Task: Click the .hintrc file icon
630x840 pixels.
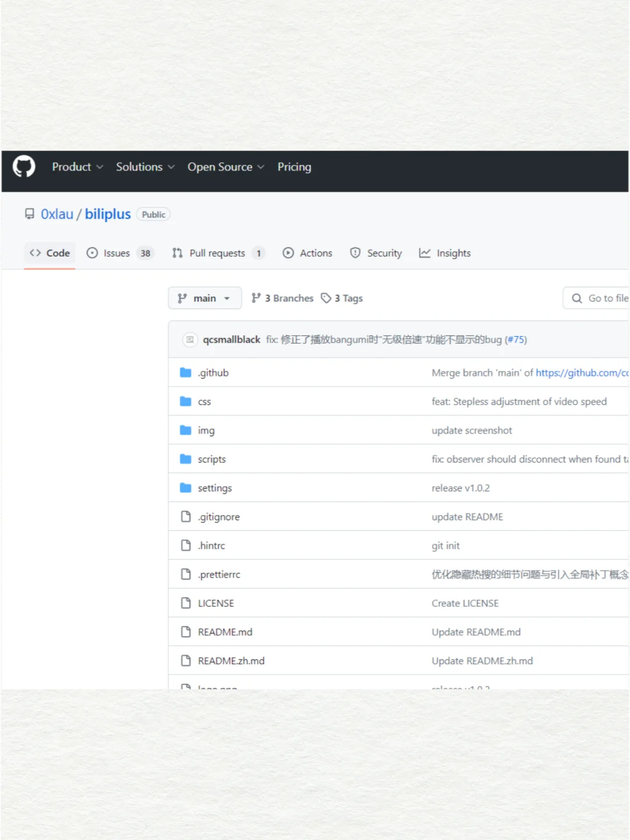Action: click(185, 545)
